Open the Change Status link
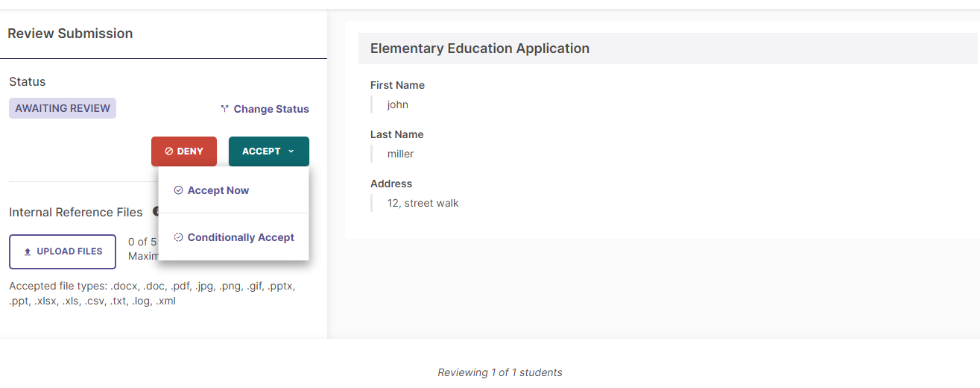The height and width of the screenshot is (388, 980). 271,109
